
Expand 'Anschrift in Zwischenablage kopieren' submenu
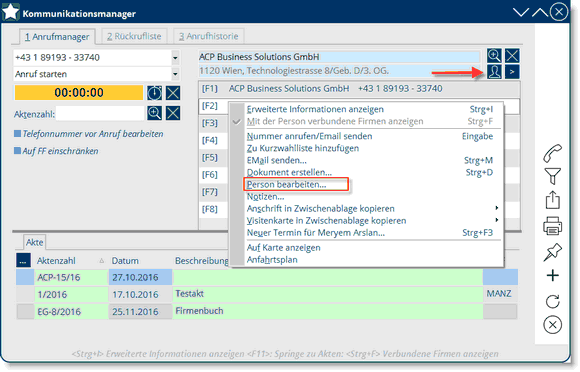click(497, 208)
